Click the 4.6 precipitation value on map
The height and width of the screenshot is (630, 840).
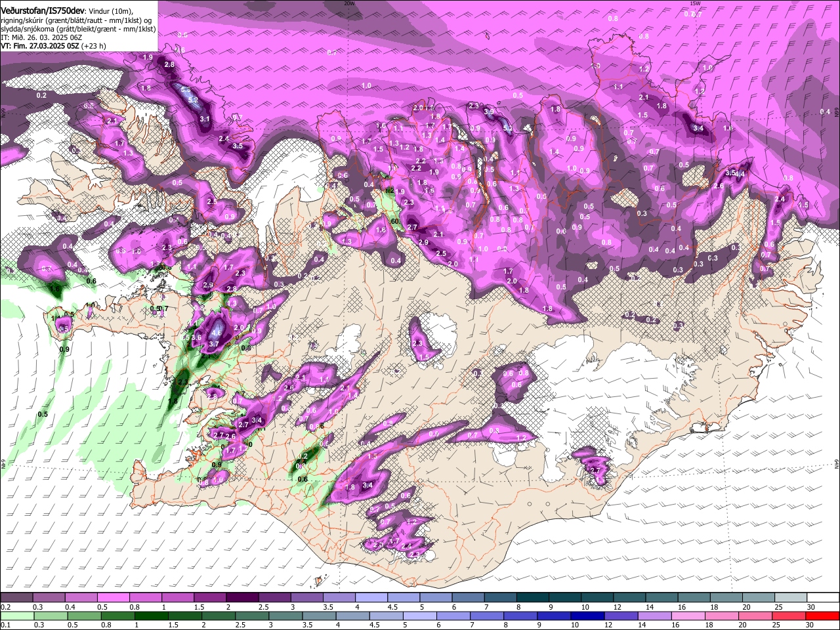tap(217, 333)
